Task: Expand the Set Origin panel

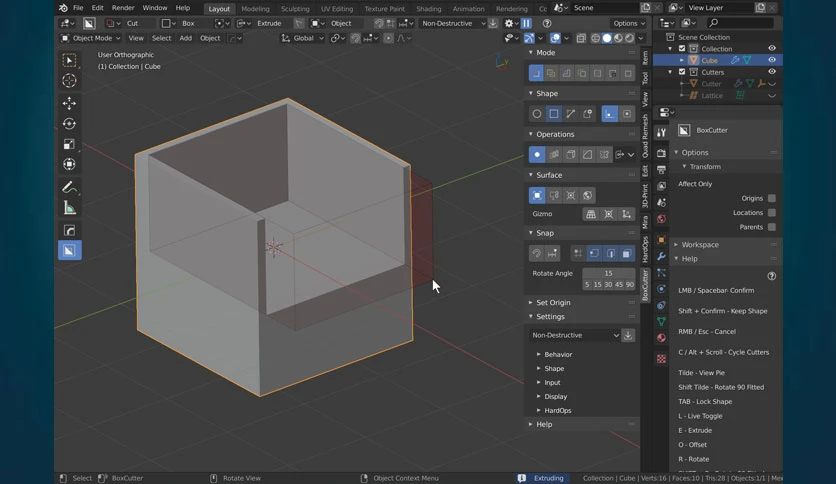Action: pos(553,303)
